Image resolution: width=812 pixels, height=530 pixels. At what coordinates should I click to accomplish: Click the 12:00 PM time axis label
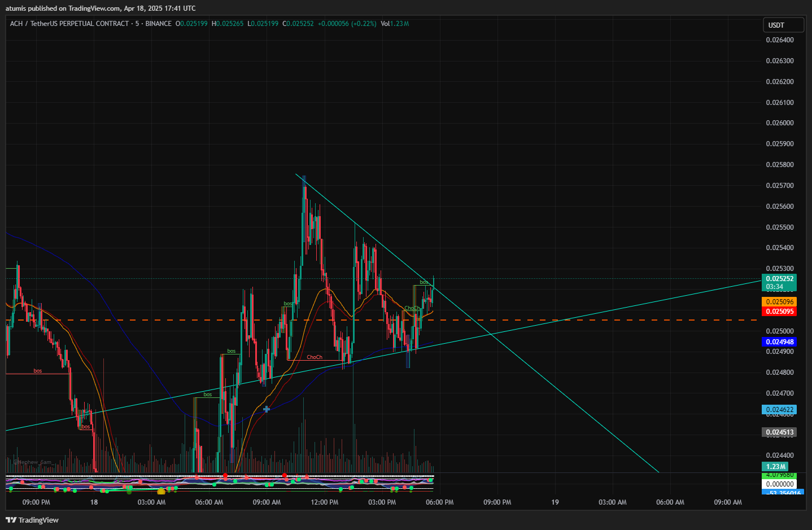325,502
